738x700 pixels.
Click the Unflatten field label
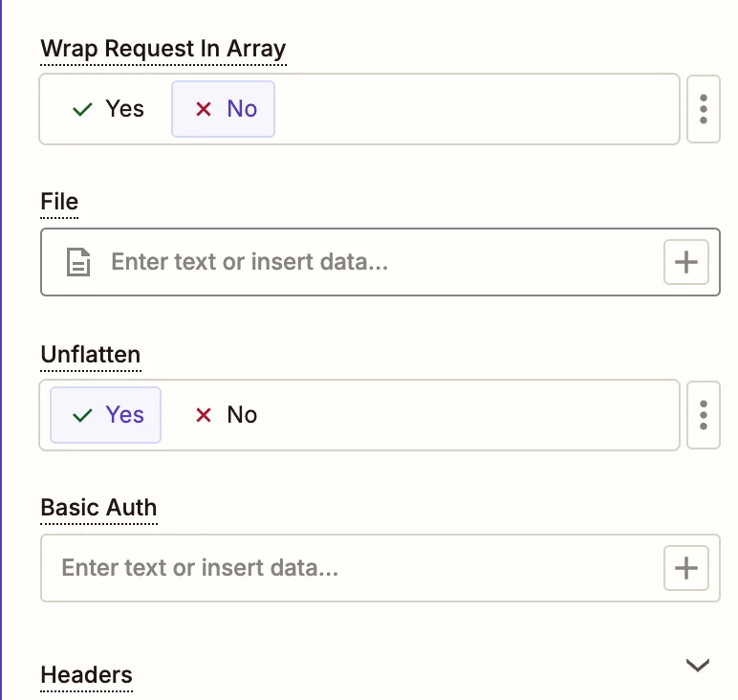pyautogui.click(x=91, y=355)
